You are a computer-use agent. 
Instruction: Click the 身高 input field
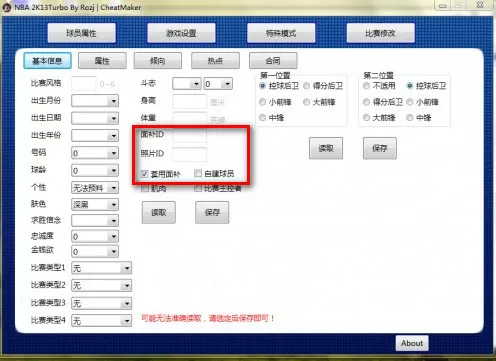pyautogui.click(x=189, y=101)
